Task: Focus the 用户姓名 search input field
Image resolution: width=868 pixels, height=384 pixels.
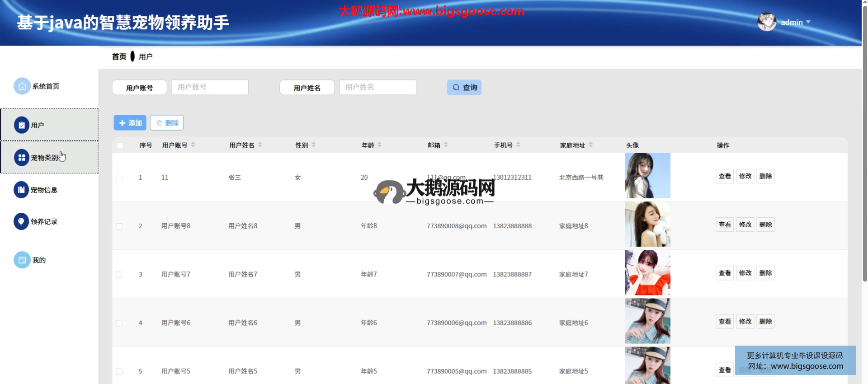Action: 377,87
